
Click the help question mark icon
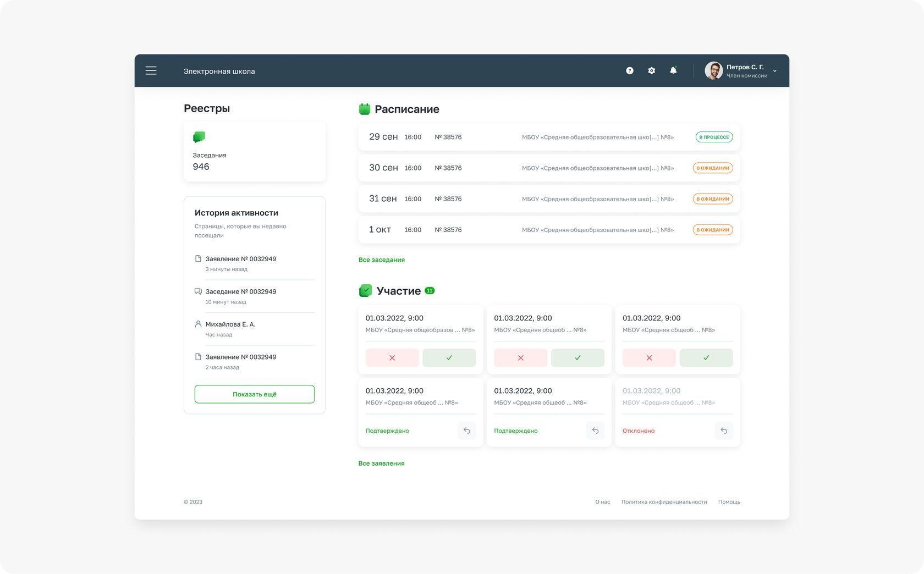pyautogui.click(x=630, y=71)
